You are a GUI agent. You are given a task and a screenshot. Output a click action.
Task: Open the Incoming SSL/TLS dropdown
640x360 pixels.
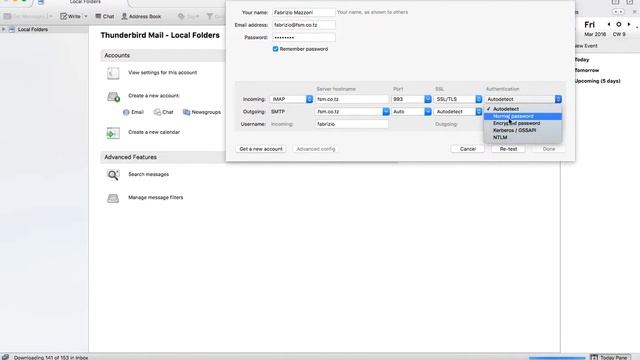[458, 99]
